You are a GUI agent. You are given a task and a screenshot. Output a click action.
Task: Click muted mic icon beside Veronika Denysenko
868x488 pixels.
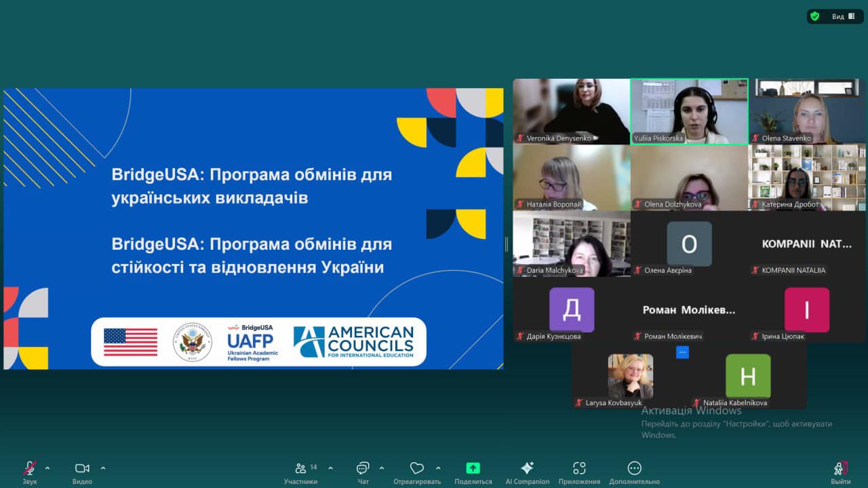[x=520, y=138]
